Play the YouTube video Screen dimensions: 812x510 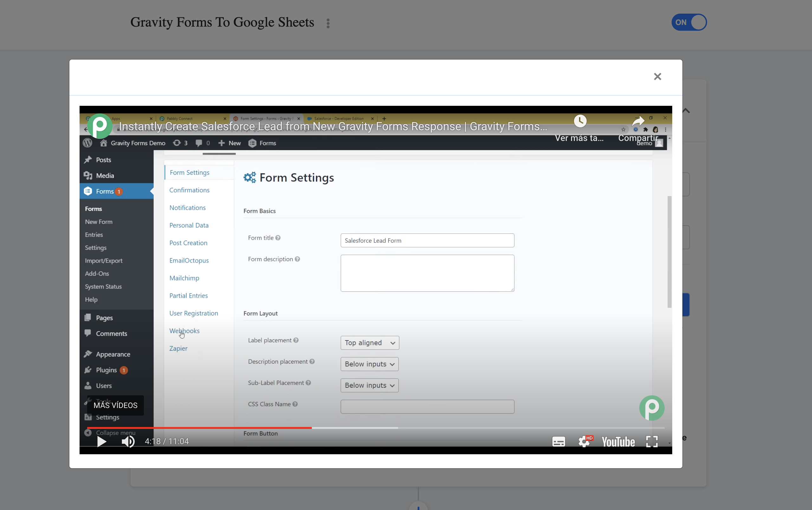(x=101, y=441)
